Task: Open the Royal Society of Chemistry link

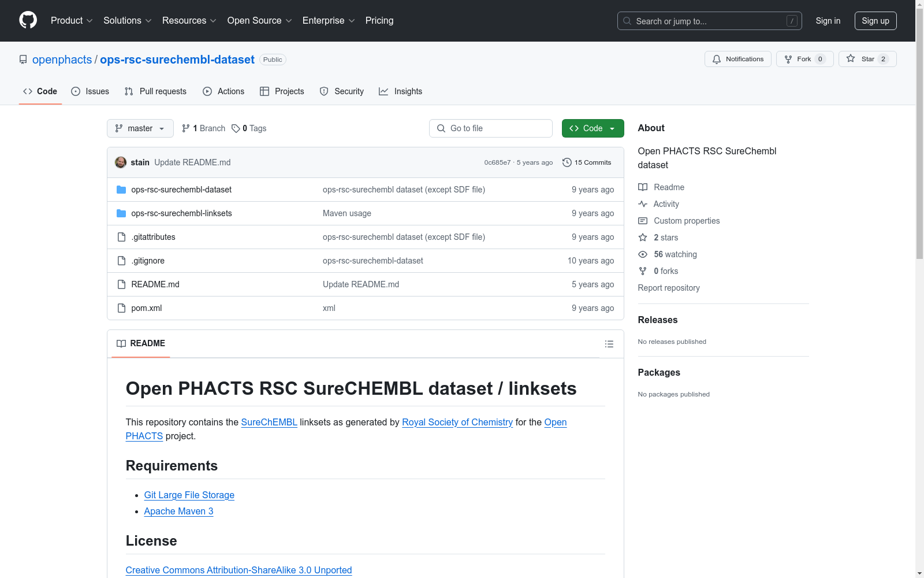Action: 457,422
